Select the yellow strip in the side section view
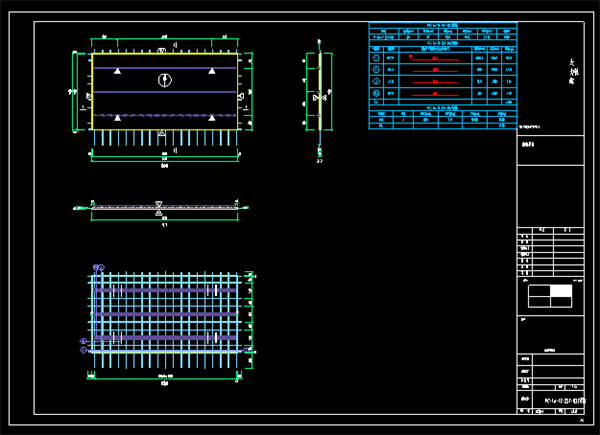 tap(320, 91)
